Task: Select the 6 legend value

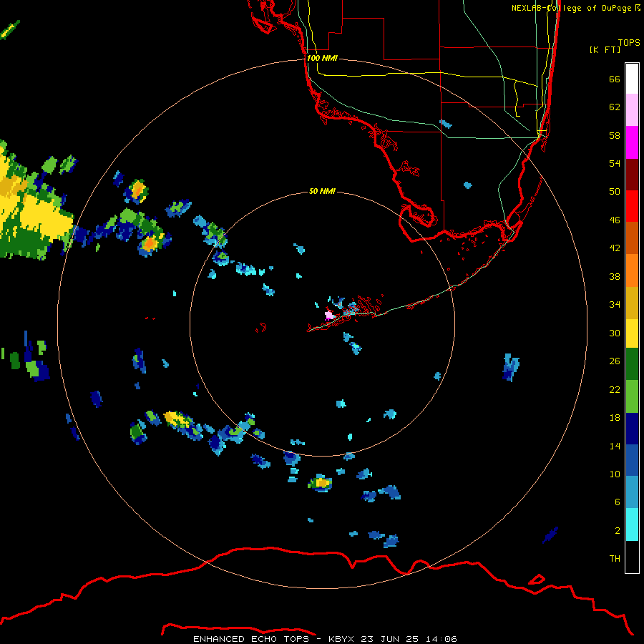Action: (x=617, y=502)
